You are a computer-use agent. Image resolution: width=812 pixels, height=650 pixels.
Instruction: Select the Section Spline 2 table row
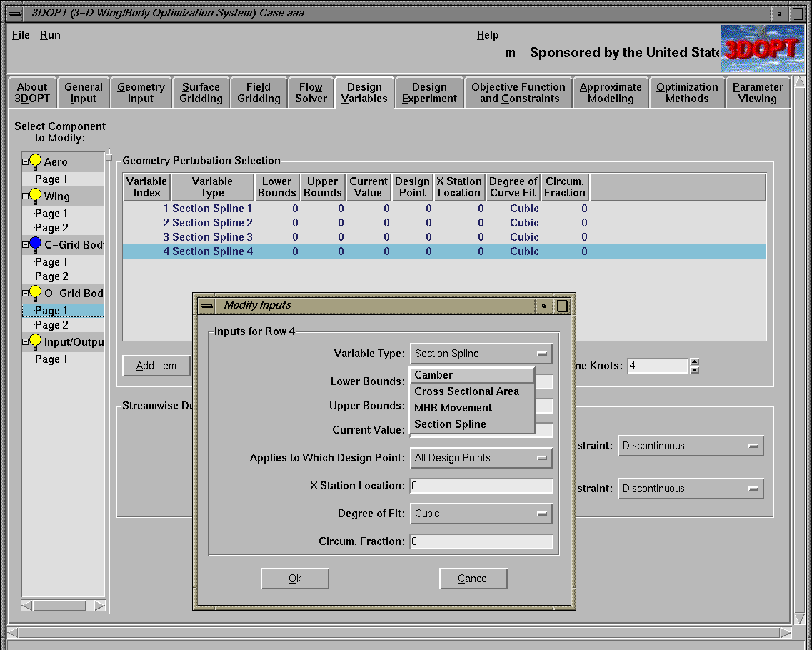pos(444,223)
